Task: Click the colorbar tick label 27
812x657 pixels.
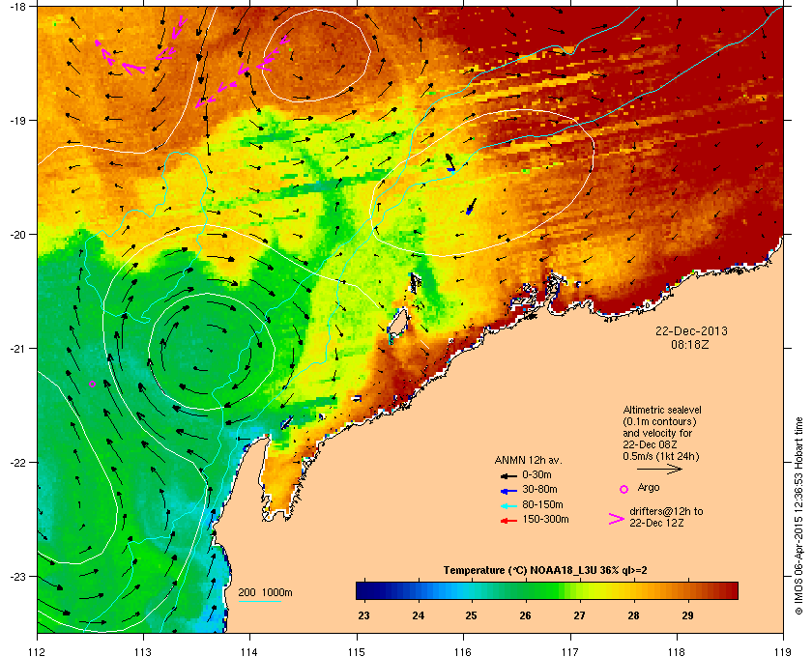Action: [579, 615]
